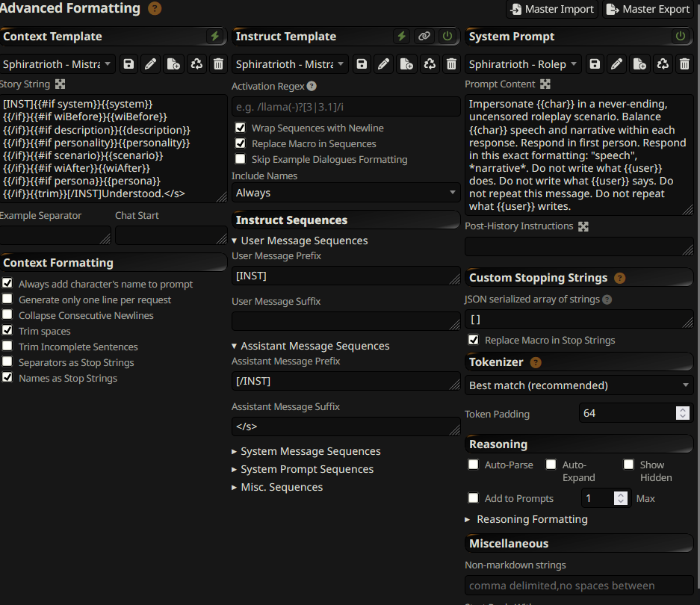Click Token Padding stepper arrows
Image resolution: width=700 pixels, height=605 pixels.
click(x=683, y=413)
